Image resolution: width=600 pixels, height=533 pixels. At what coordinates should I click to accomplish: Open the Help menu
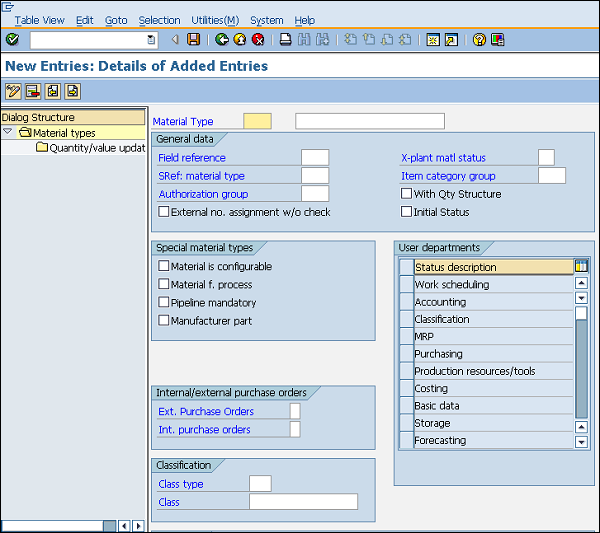point(305,20)
